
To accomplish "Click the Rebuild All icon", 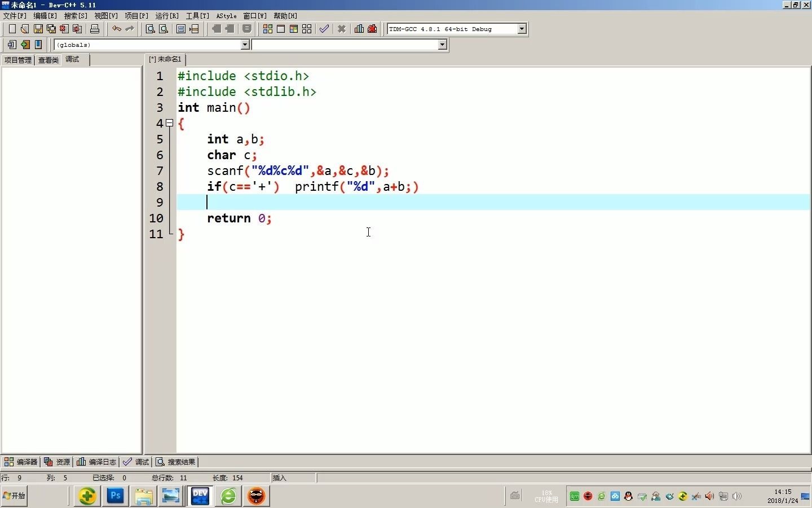I will [x=307, y=29].
